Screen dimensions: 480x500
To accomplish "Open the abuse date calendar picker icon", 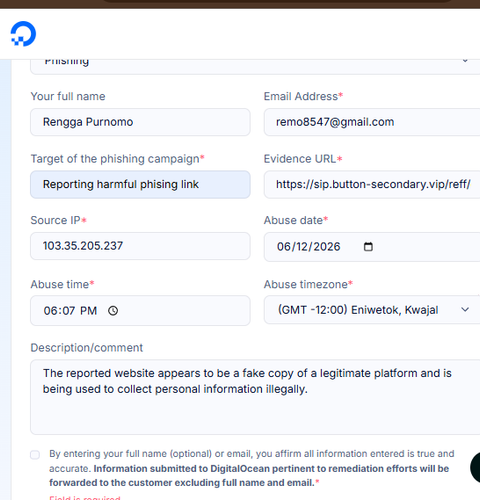I will click(x=368, y=247).
